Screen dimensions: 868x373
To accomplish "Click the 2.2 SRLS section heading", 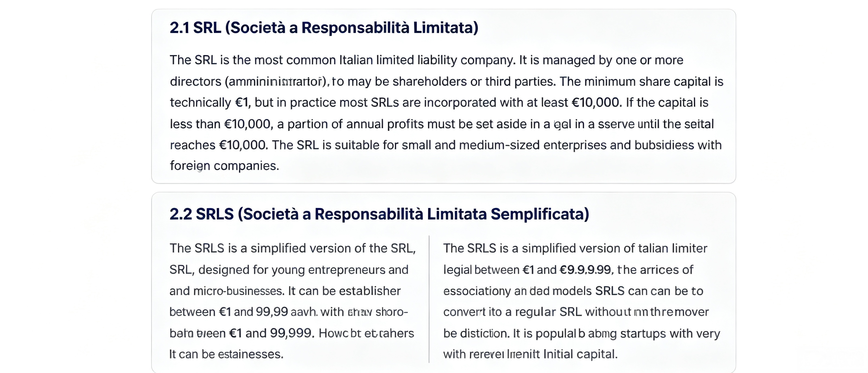I will [379, 214].
